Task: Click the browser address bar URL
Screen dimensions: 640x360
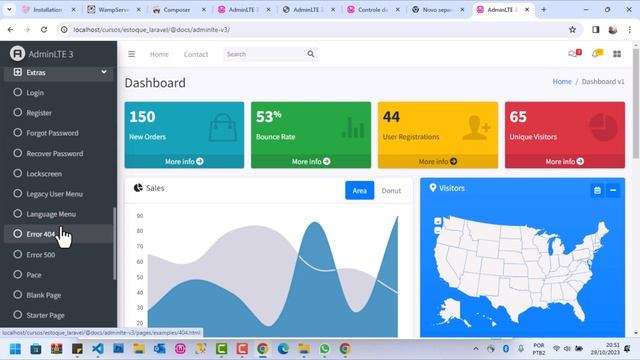Action: point(151,30)
